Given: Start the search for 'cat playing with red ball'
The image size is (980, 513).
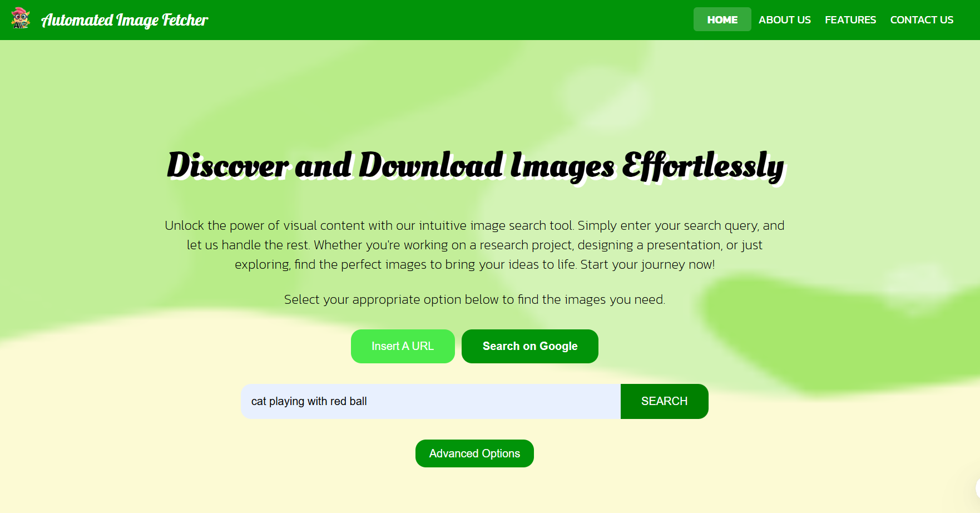Looking at the screenshot, I should [664, 401].
